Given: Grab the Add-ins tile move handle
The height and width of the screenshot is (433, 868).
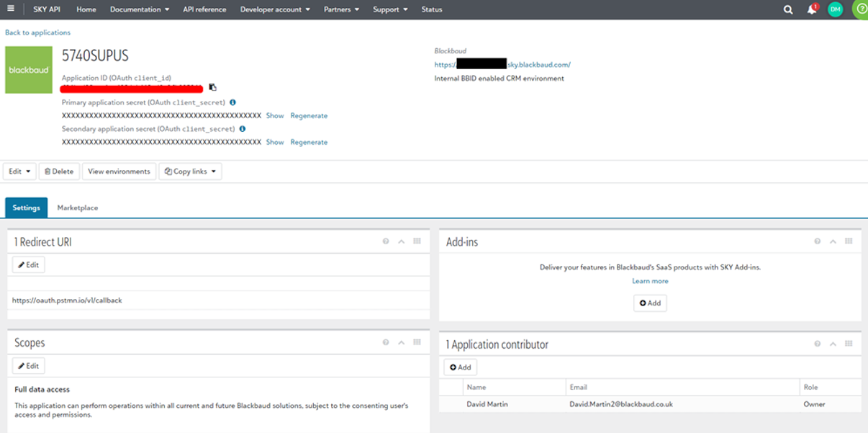Looking at the screenshot, I should [849, 241].
